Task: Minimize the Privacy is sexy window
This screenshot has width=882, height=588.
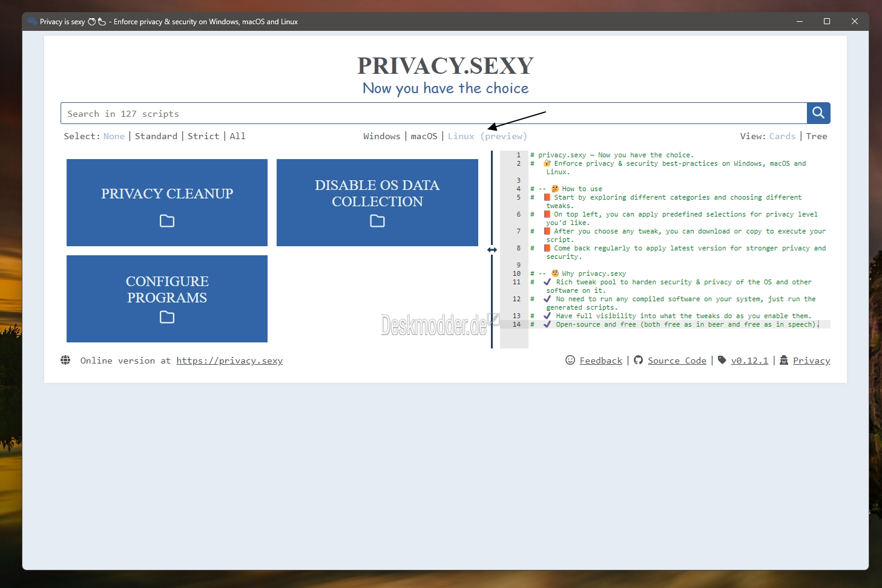Action: [800, 21]
